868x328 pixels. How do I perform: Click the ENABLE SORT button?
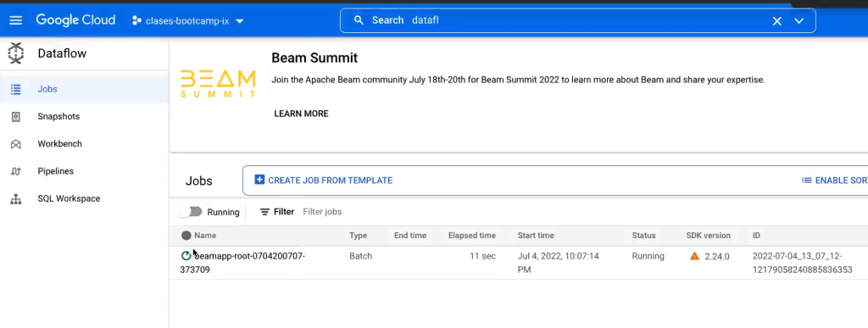click(835, 181)
